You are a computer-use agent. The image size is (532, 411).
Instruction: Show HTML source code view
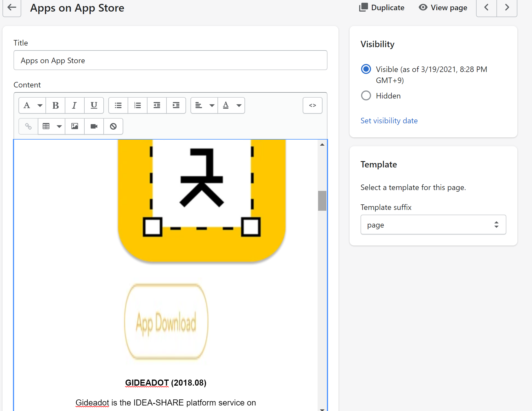[x=312, y=105]
